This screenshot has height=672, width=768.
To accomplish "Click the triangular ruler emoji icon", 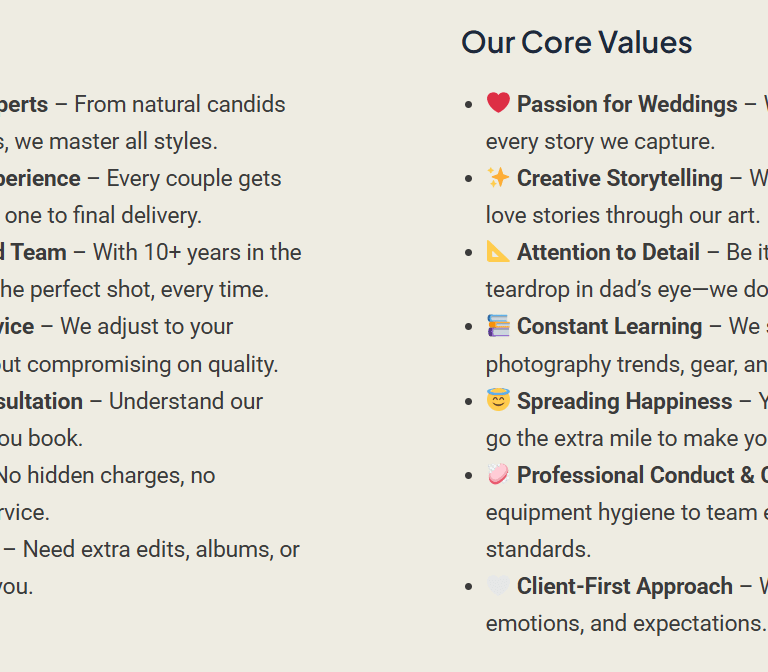I will click(x=498, y=252).
